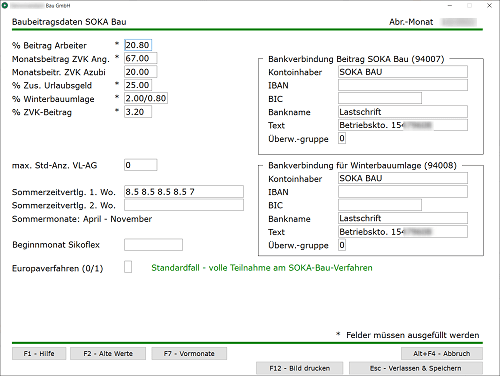
Task: Exit and save via Esc - Verlassen & Speichern
Action: pos(416,368)
